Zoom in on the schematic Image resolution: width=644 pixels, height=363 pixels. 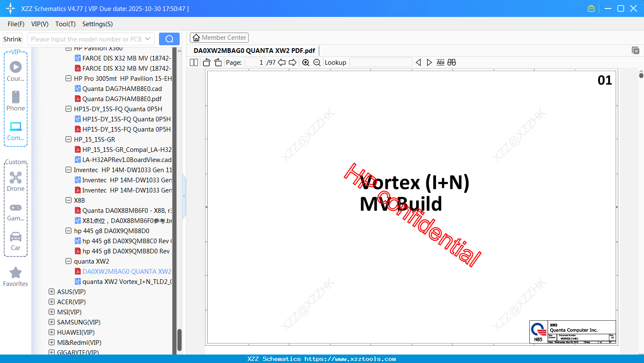click(306, 63)
